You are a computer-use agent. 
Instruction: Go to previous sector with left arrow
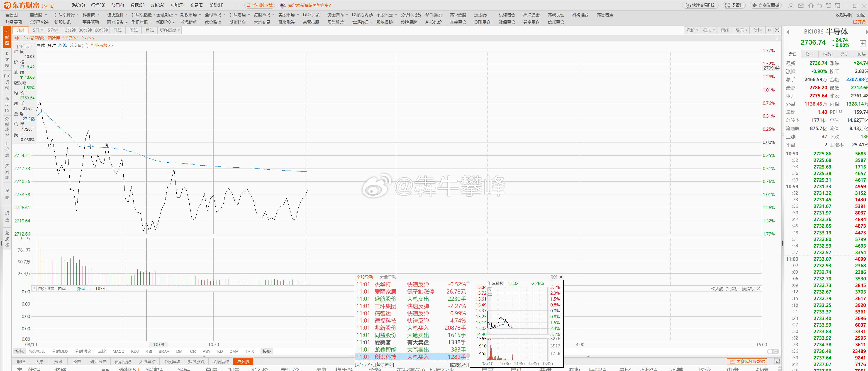click(x=788, y=32)
